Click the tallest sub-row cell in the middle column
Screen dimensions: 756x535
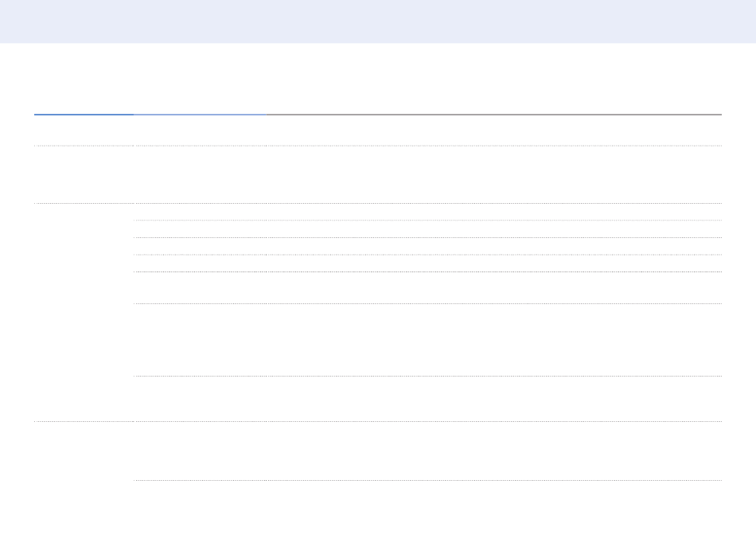pos(200,340)
